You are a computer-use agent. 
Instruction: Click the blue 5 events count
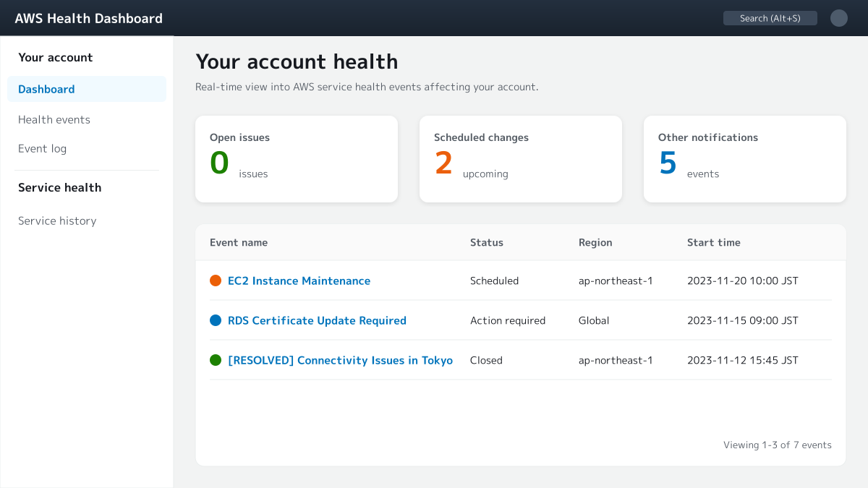(668, 163)
